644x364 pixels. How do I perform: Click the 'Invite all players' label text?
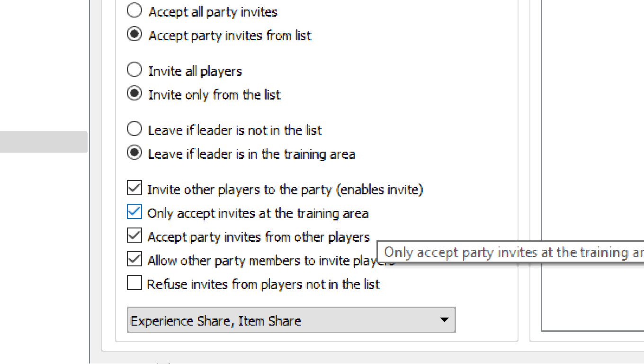point(195,71)
